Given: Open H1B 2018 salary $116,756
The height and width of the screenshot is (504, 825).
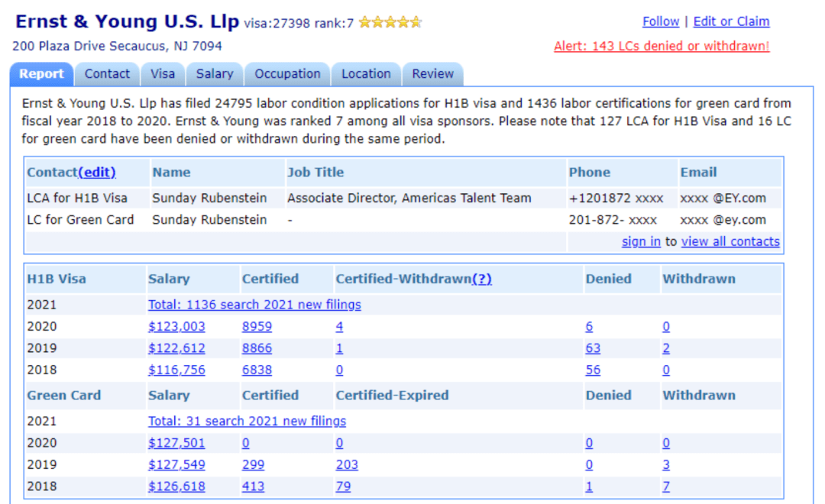Looking at the screenshot, I should click(x=176, y=370).
